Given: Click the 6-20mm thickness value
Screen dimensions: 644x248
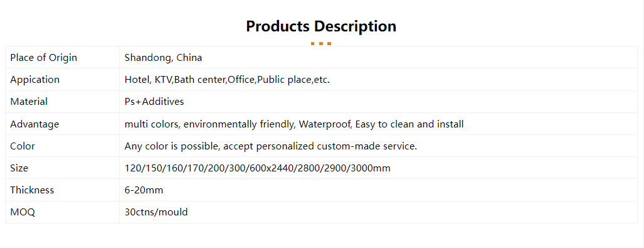Looking at the screenshot, I should [144, 190].
